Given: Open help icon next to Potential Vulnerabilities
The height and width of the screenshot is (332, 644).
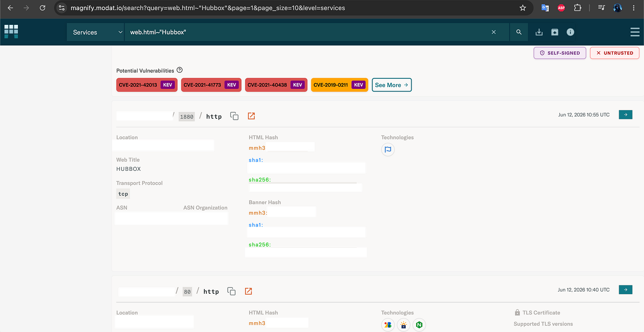Looking at the screenshot, I should click(x=180, y=70).
